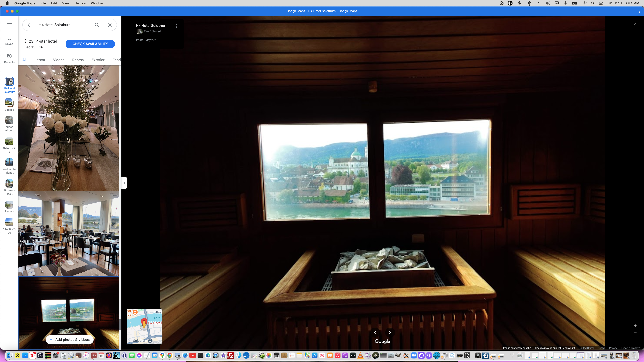This screenshot has height=362, width=644.
Task: Click Add photos & videos button
Action: coord(69,340)
